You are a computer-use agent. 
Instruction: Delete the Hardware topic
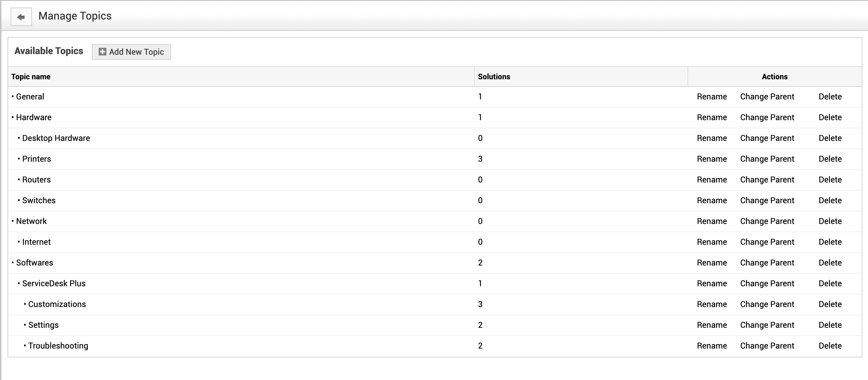point(830,118)
